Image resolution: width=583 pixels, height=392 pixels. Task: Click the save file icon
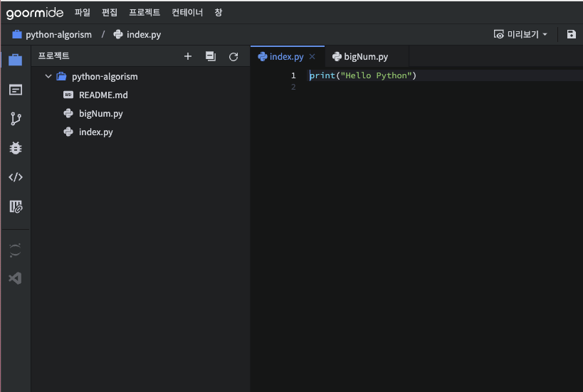[571, 35]
